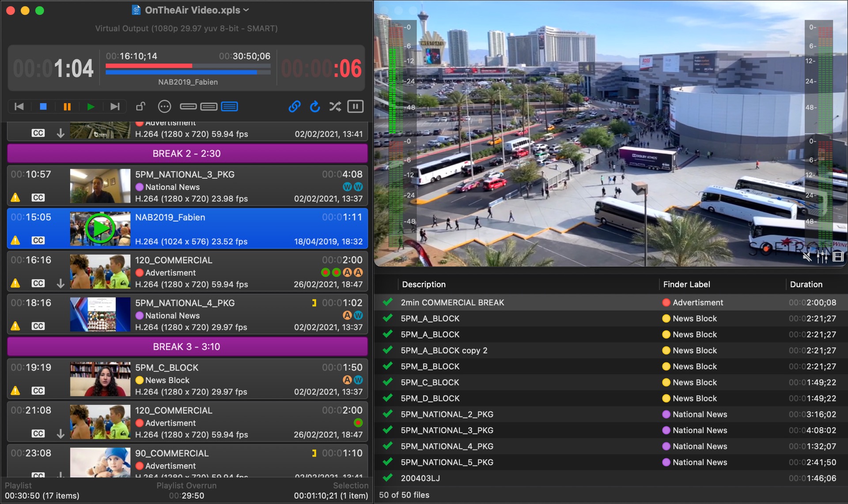
Task: Skip to next item in playlist
Action: pyautogui.click(x=115, y=106)
